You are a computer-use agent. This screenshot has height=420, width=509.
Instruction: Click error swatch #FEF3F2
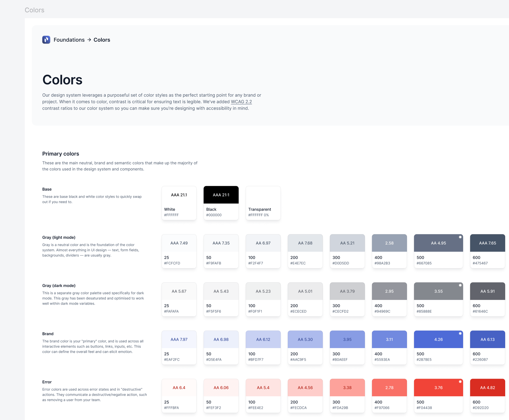click(x=221, y=396)
